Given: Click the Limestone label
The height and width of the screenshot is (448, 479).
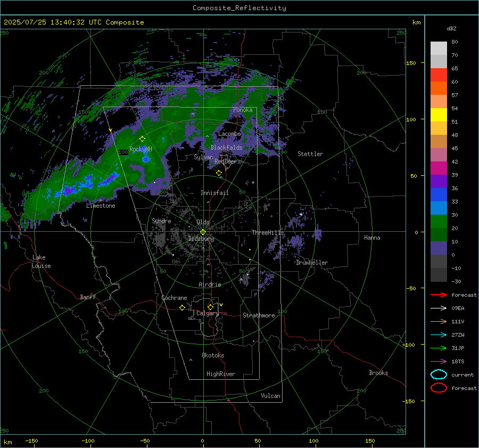Looking at the screenshot, I should 101,206.
